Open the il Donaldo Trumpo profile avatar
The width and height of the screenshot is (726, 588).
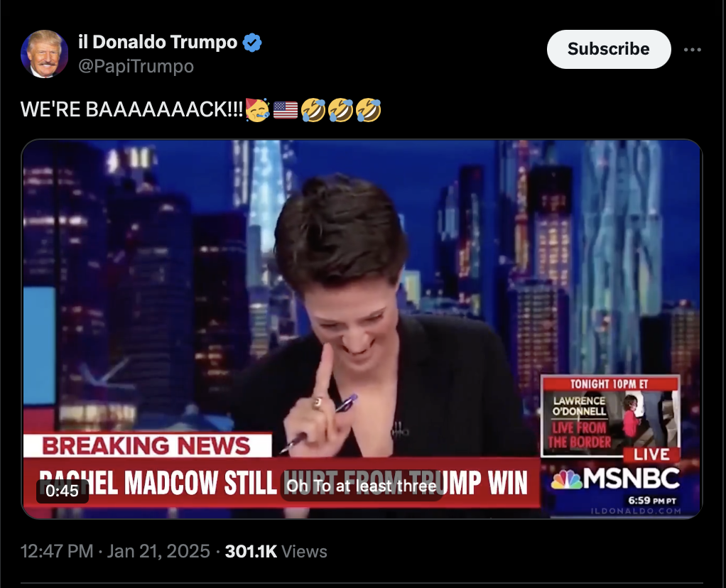coord(45,54)
